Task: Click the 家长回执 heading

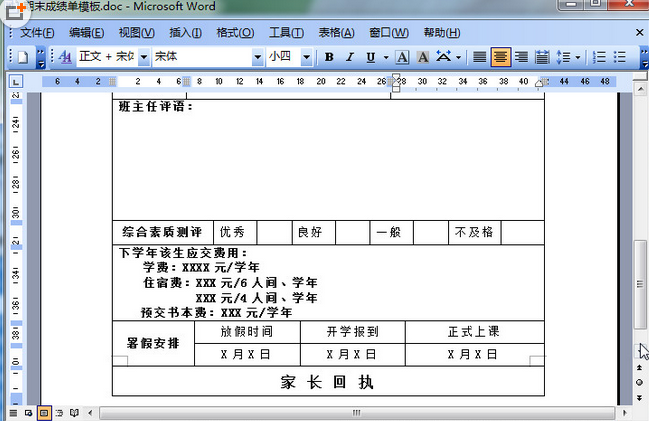Action: (327, 382)
